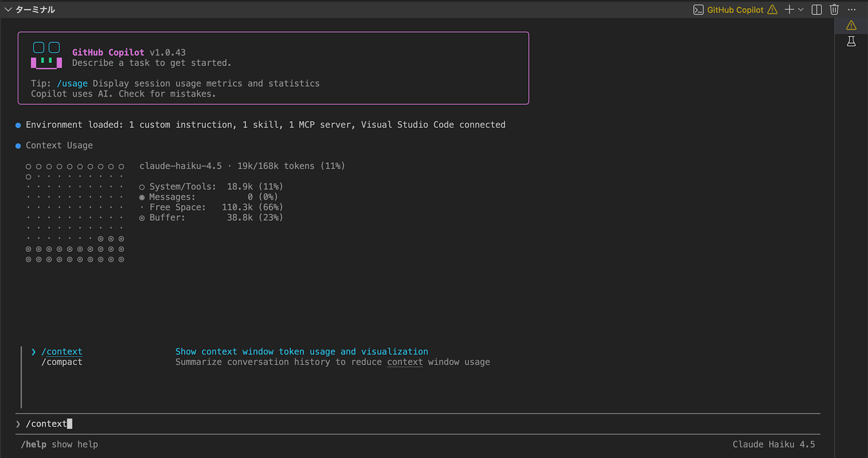The height and width of the screenshot is (458, 868).
Task: Click "Show context window token usage and visualization"
Action: [x=302, y=352]
